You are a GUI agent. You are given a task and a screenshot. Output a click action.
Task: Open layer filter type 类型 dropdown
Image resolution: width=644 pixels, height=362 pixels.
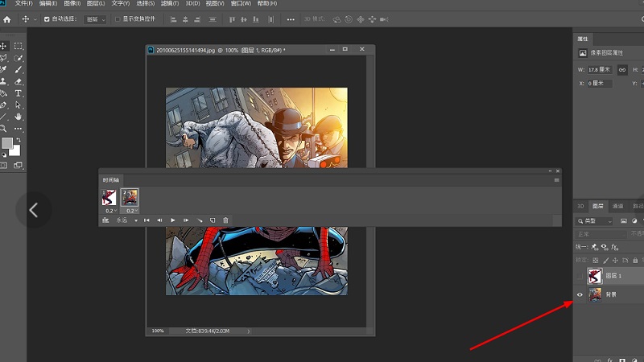(x=593, y=220)
